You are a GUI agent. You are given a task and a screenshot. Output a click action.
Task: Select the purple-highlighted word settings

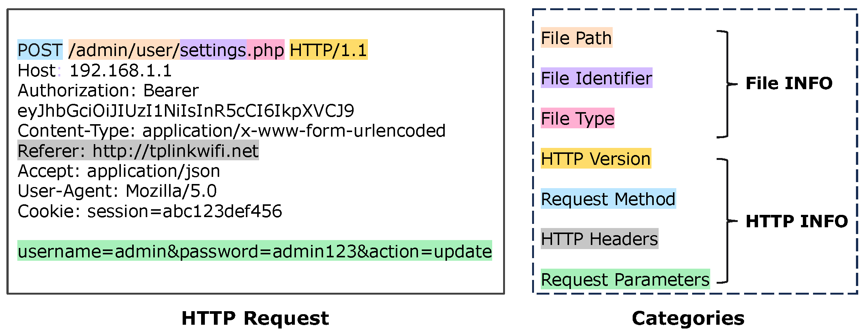213,50
